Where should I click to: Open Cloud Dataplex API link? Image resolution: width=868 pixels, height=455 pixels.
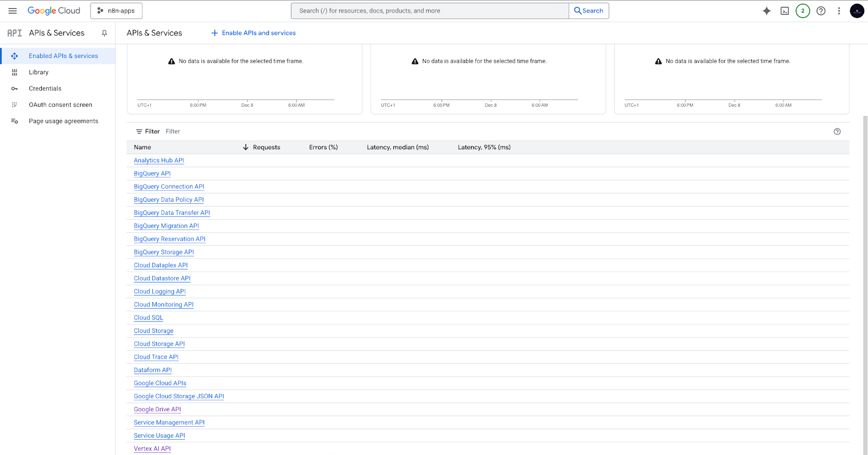161,265
